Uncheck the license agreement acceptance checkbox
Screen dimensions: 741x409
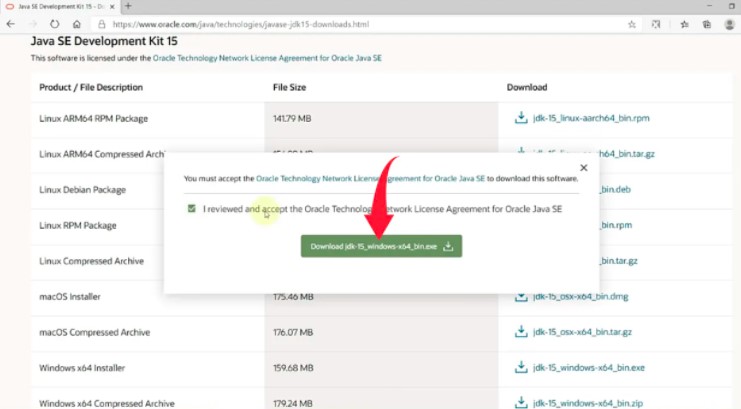tap(192, 210)
